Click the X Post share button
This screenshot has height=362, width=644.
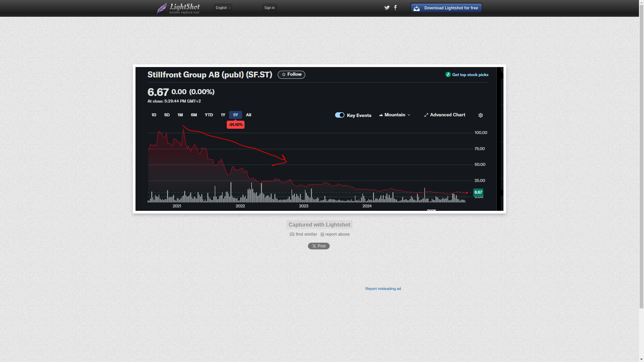tap(319, 246)
